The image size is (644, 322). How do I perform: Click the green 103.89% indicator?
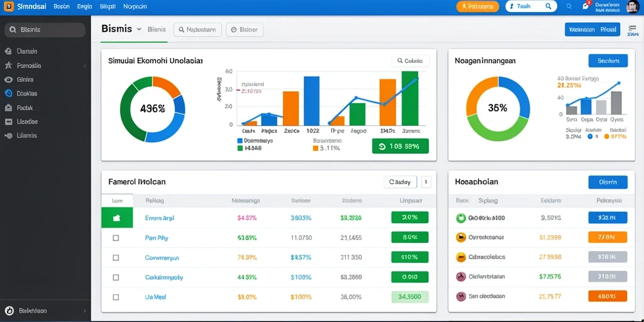(400, 146)
